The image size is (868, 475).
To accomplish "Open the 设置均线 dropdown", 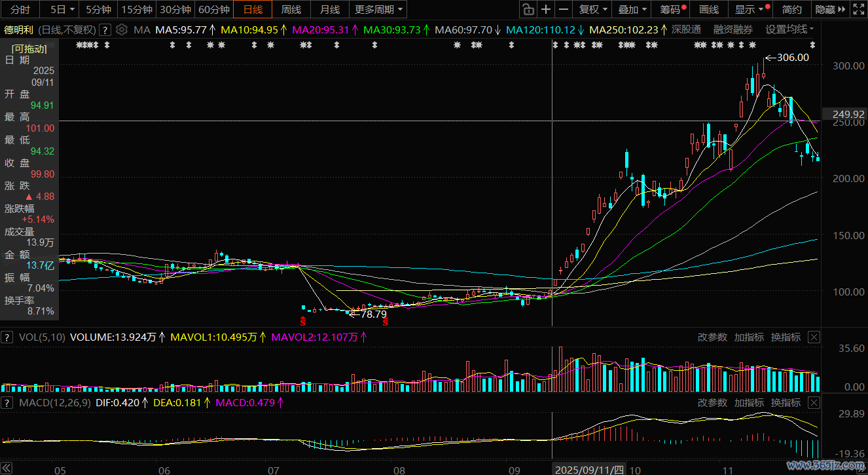I will click(790, 29).
